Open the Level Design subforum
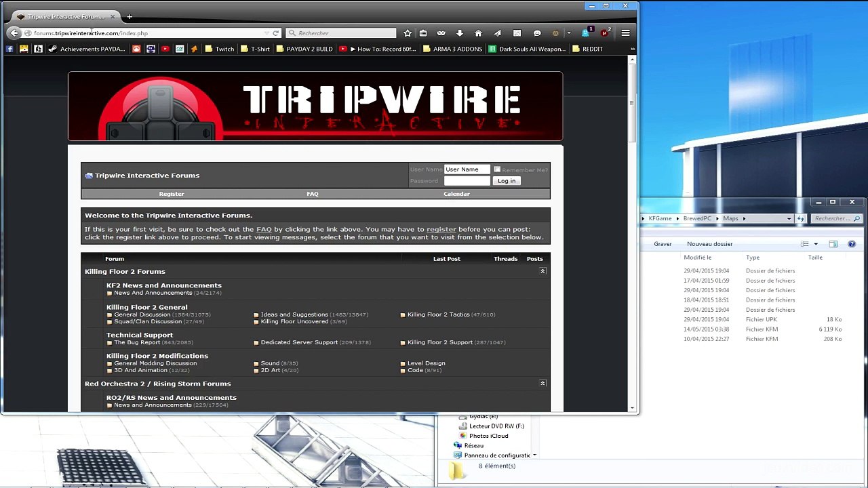This screenshot has height=488, width=868. pos(427,363)
